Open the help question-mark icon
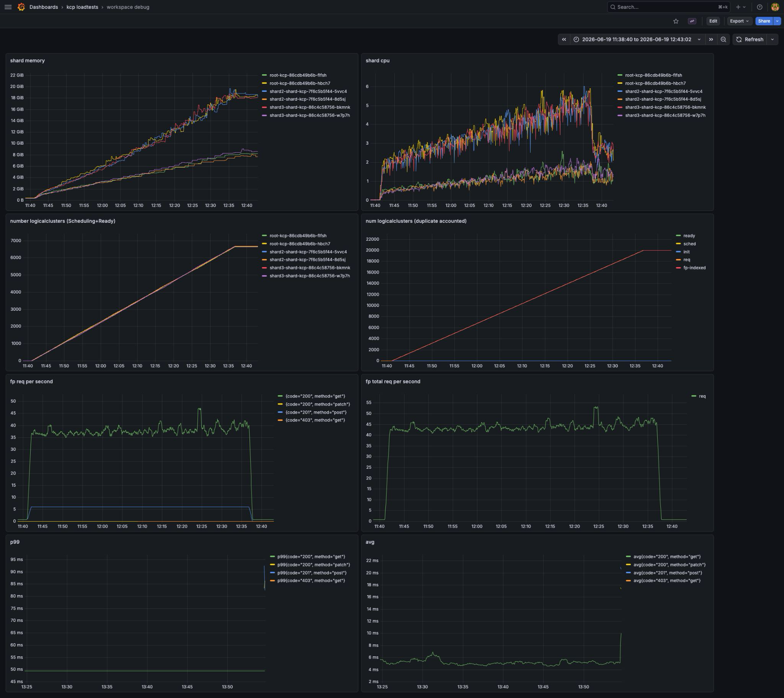 759,7
